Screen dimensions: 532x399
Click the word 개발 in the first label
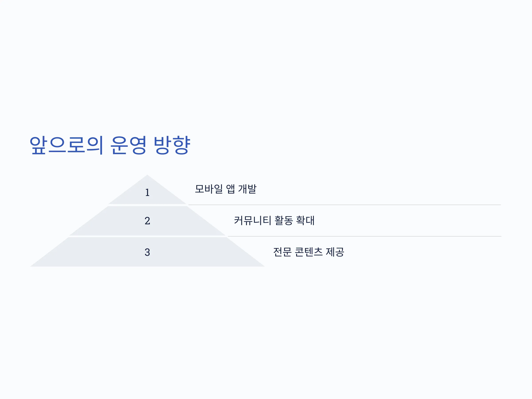247,189
